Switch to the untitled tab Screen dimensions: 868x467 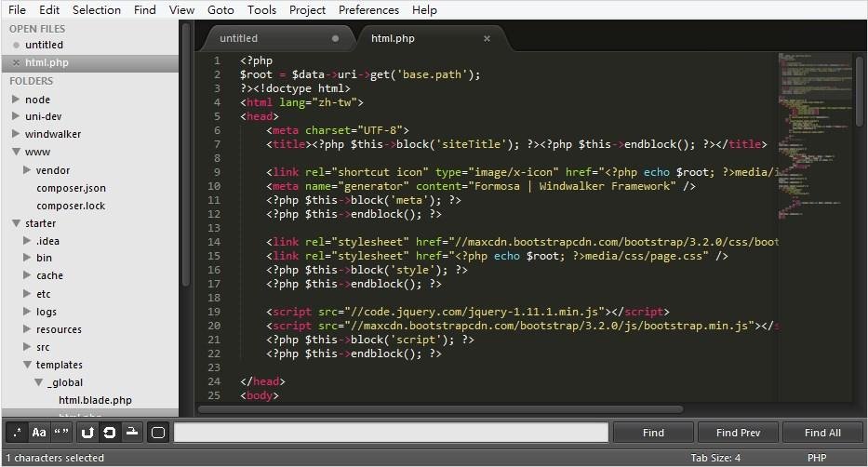pos(277,38)
